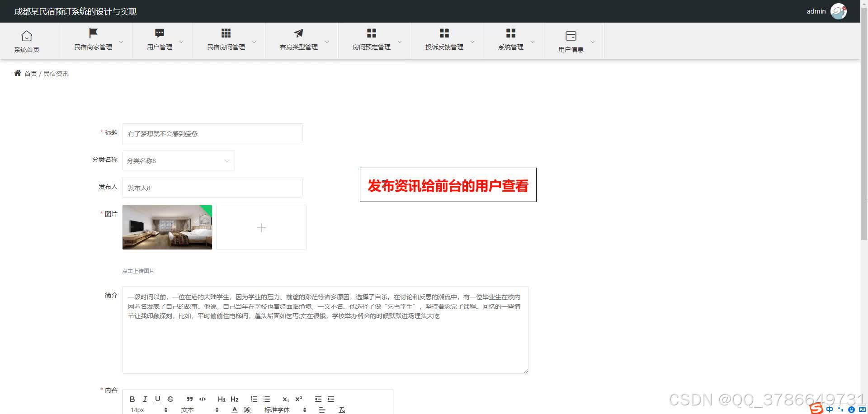Click the chat bubble icon above 用户管理
The width and height of the screenshot is (868, 414).
160,33
